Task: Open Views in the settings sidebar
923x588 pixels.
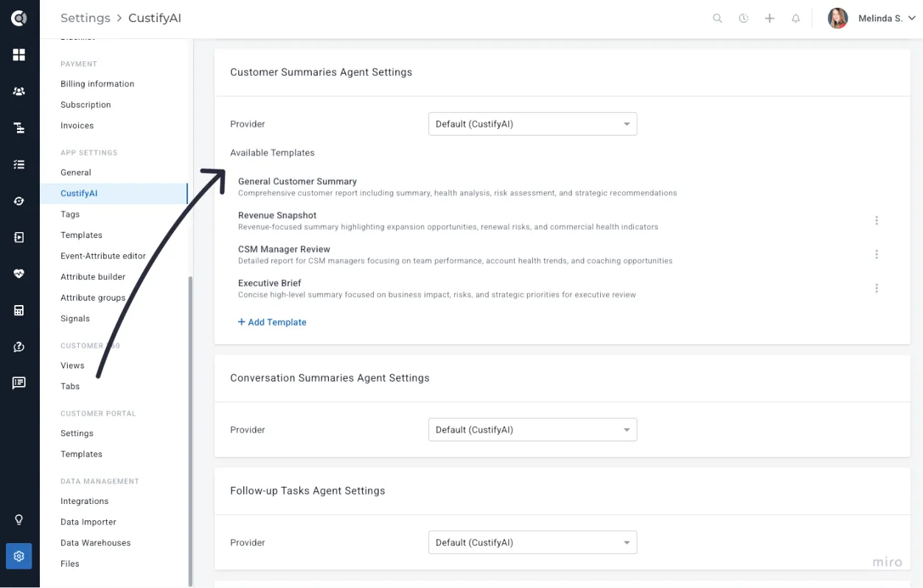Action: (72, 365)
